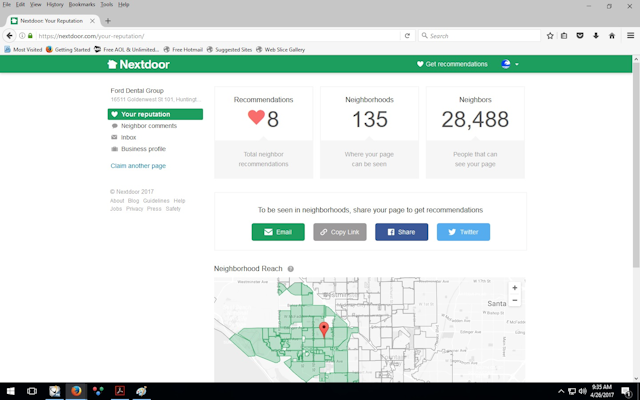Click the Guidelines footer link

click(156, 201)
